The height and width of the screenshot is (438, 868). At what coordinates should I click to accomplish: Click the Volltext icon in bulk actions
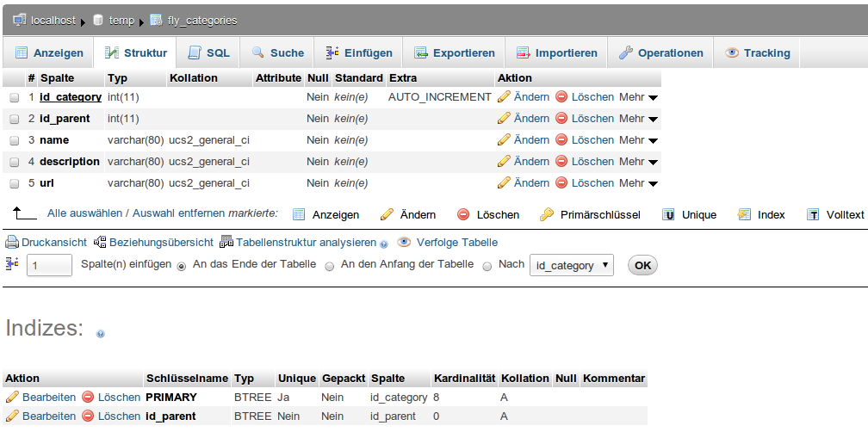[x=813, y=214]
